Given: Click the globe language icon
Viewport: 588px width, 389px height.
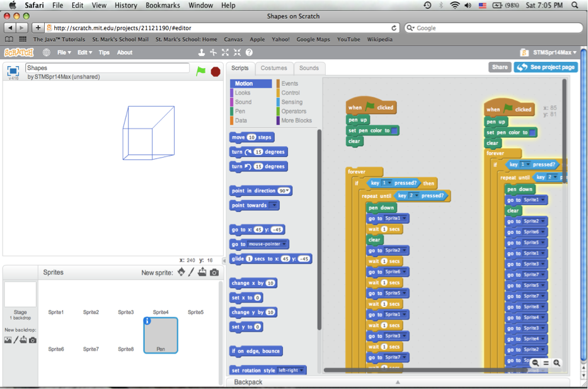Looking at the screenshot, I should point(46,53).
